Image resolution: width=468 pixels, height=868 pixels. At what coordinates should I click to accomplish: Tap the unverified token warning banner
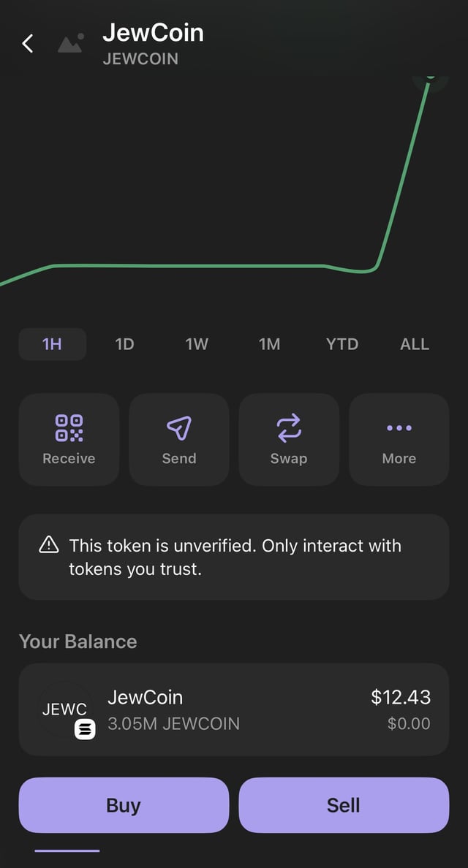pyautogui.click(x=234, y=557)
